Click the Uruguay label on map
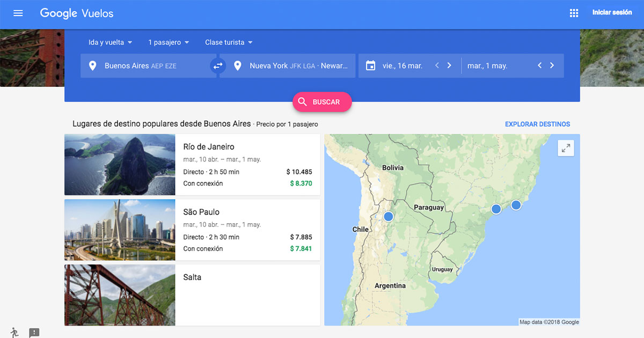The image size is (644, 338). pos(442,269)
